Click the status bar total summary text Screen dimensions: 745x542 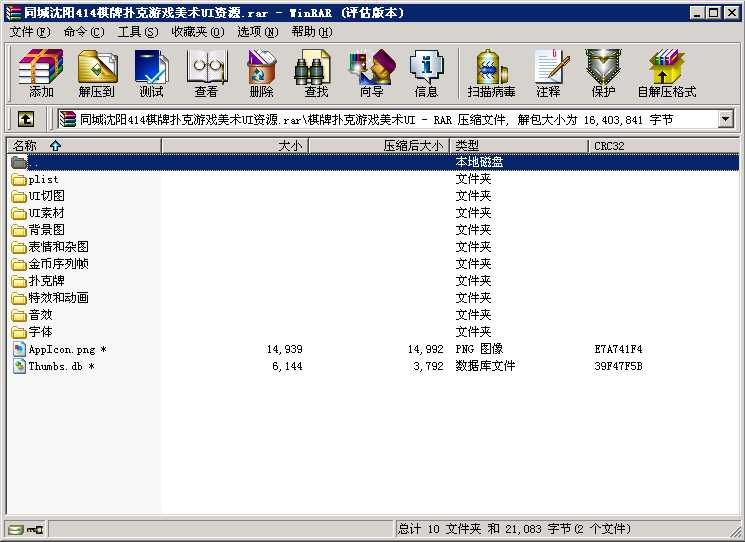pyautogui.click(x=514, y=529)
